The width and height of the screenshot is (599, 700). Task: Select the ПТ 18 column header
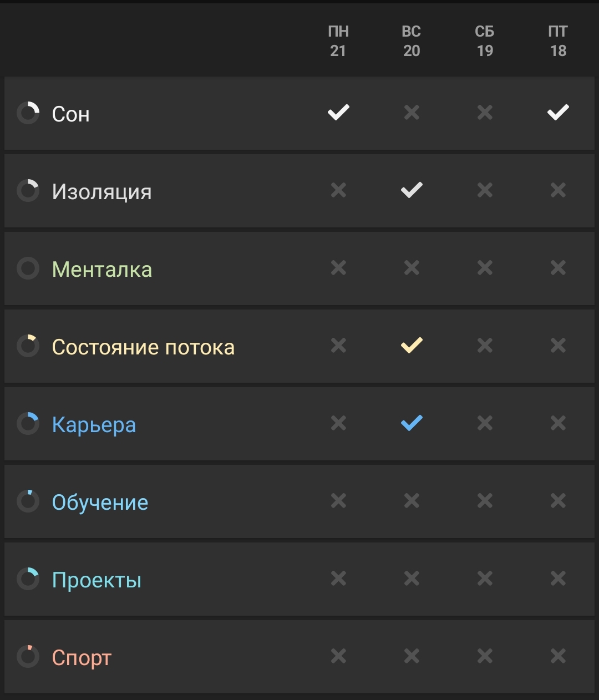tap(558, 41)
